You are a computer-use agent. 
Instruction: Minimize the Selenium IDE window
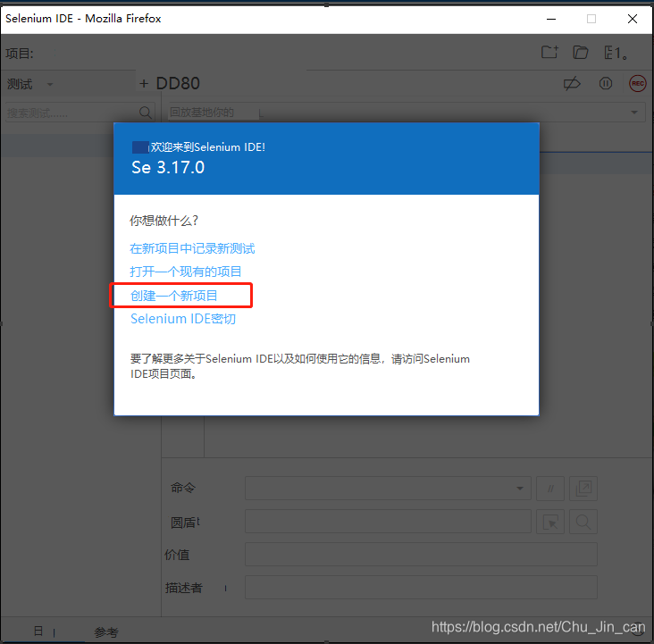tap(551, 19)
